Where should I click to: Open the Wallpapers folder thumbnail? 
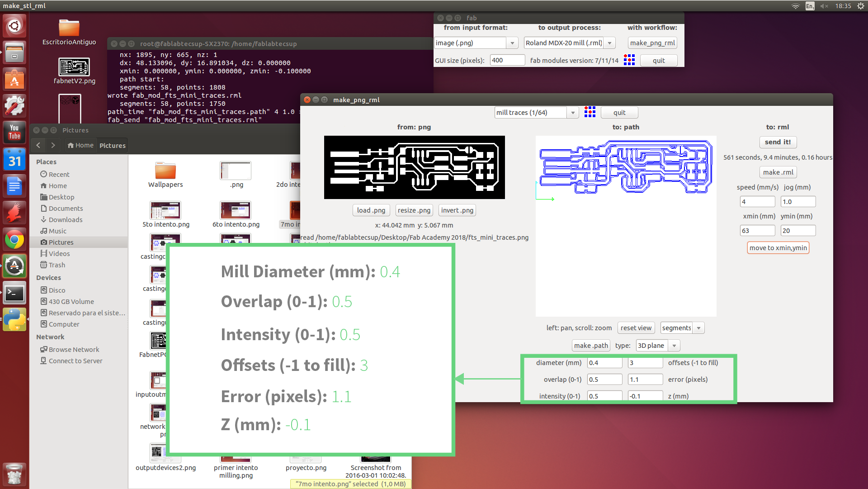[x=165, y=171]
